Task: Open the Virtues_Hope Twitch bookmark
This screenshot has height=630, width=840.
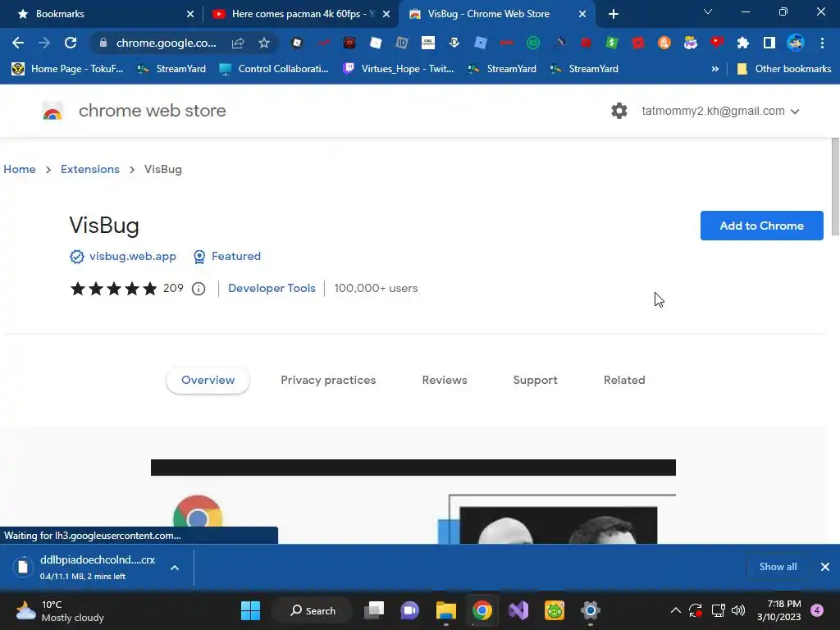Action: pos(399,69)
